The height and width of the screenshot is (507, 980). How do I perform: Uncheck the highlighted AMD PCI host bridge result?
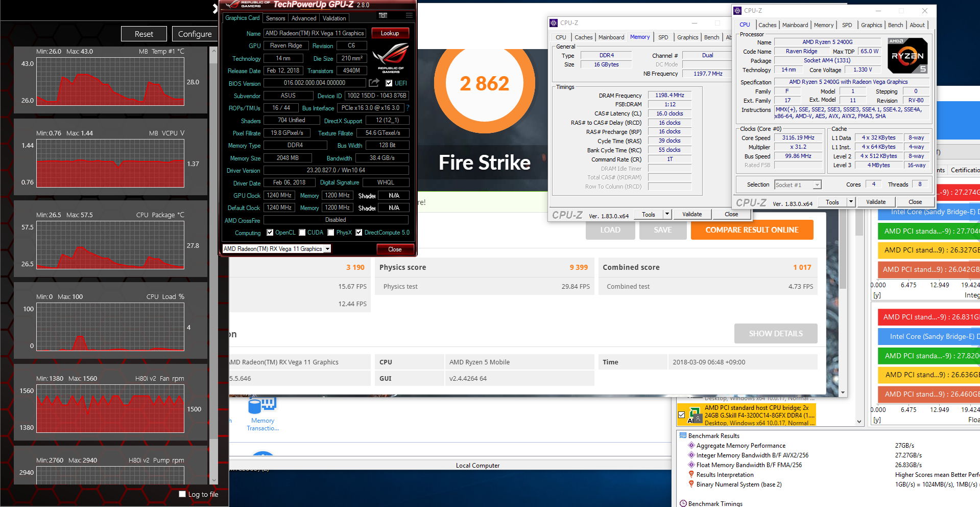coord(682,415)
